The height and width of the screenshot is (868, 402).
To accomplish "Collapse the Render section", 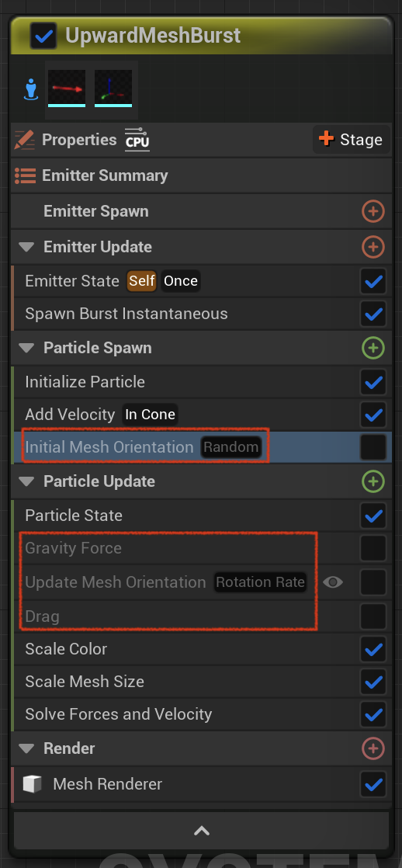I will click(26, 749).
